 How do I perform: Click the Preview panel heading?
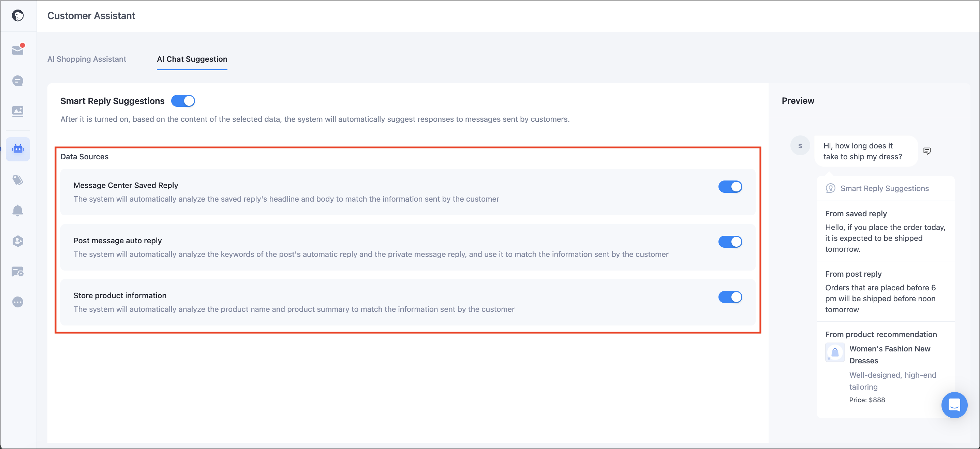click(x=798, y=101)
